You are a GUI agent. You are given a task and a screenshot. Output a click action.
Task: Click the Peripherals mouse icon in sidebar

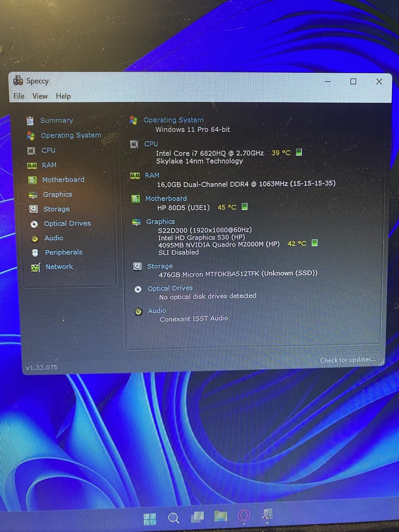[35, 253]
